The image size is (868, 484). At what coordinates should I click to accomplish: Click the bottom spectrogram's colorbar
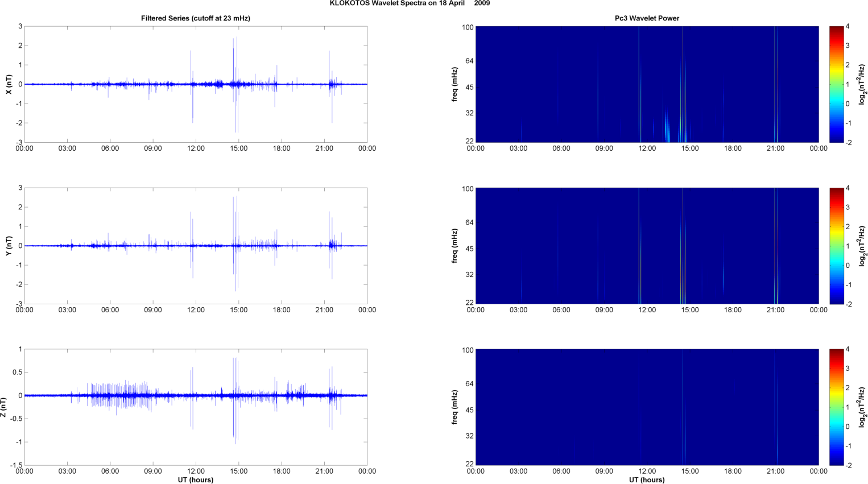pyautogui.click(x=836, y=407)
